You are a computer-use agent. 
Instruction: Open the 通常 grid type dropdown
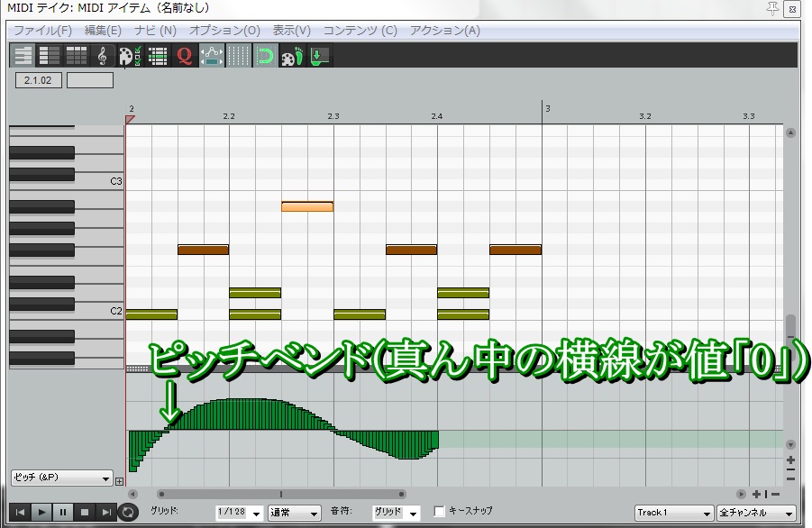(294, 513)
